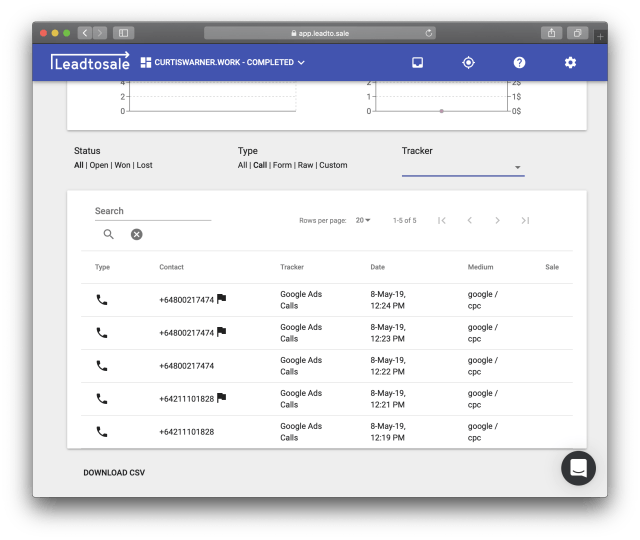Click the flag on the 12:21 PM contact
Viewport: 640px width, 540px height.
pos(221,398)
